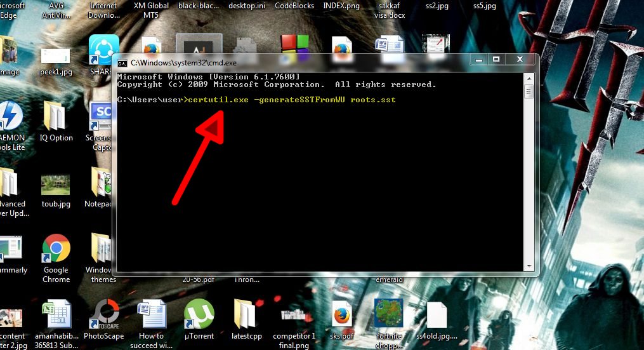Open sks.pdf Firefox document icon

click(x=342, y=314)
